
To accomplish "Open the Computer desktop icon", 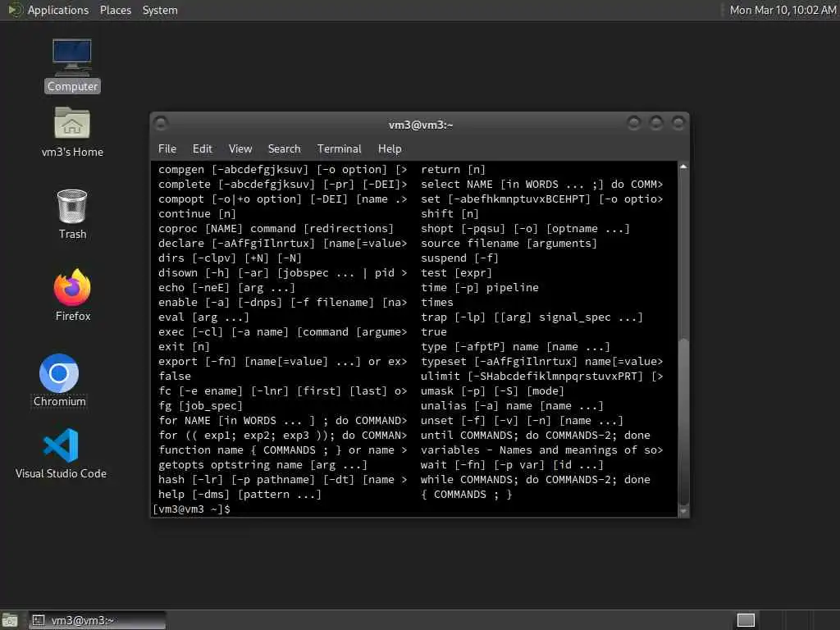I will pyautogui.click(x=72, y=66).
